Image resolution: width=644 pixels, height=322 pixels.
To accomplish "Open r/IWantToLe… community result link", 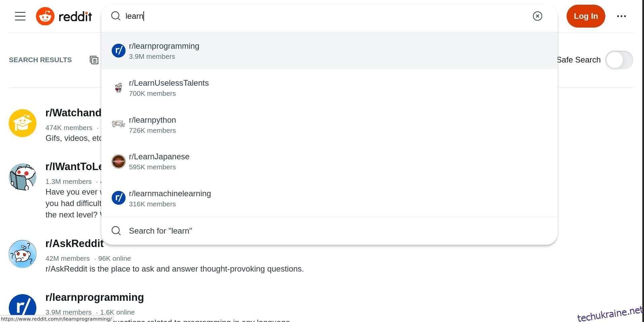I will click(73, 166).
